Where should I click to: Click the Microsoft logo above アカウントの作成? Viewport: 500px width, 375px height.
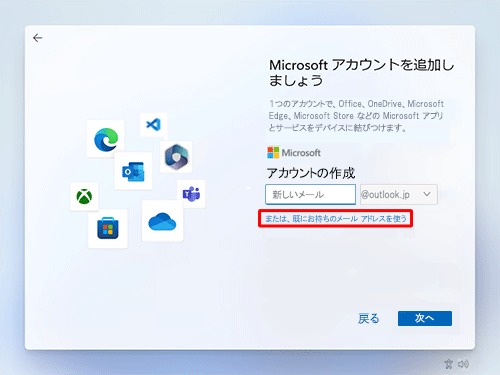click(294, 153)
